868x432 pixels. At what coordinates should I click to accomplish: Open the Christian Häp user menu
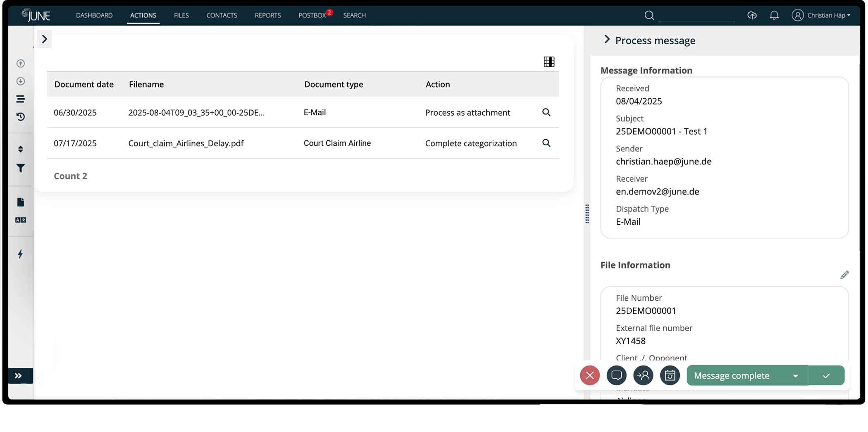821,15
